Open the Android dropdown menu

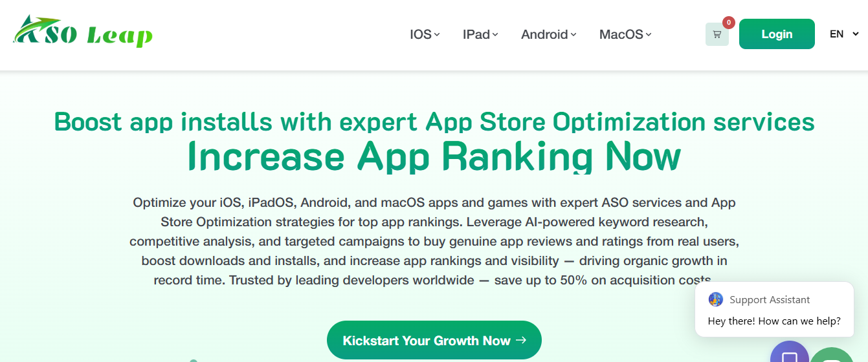tap(548, 34)
